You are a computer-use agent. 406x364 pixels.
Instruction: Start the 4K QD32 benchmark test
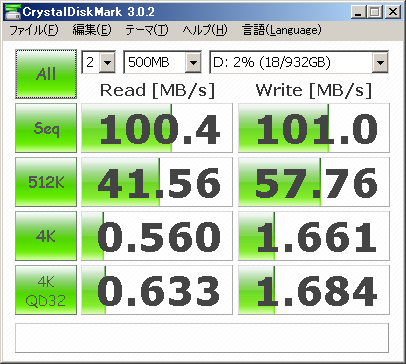coord(46,290)
